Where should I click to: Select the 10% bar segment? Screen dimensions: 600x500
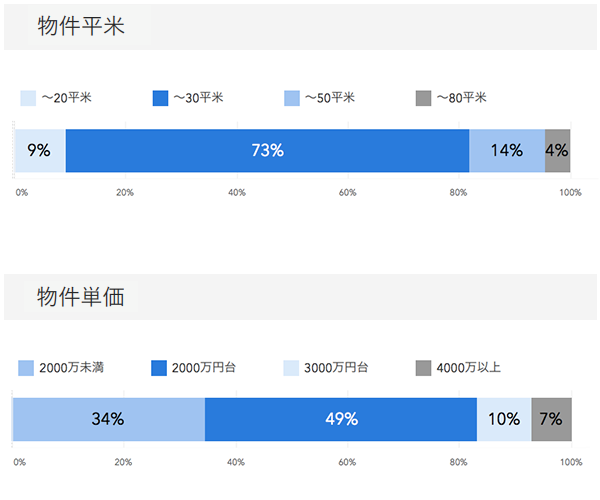tap(504, 419)
